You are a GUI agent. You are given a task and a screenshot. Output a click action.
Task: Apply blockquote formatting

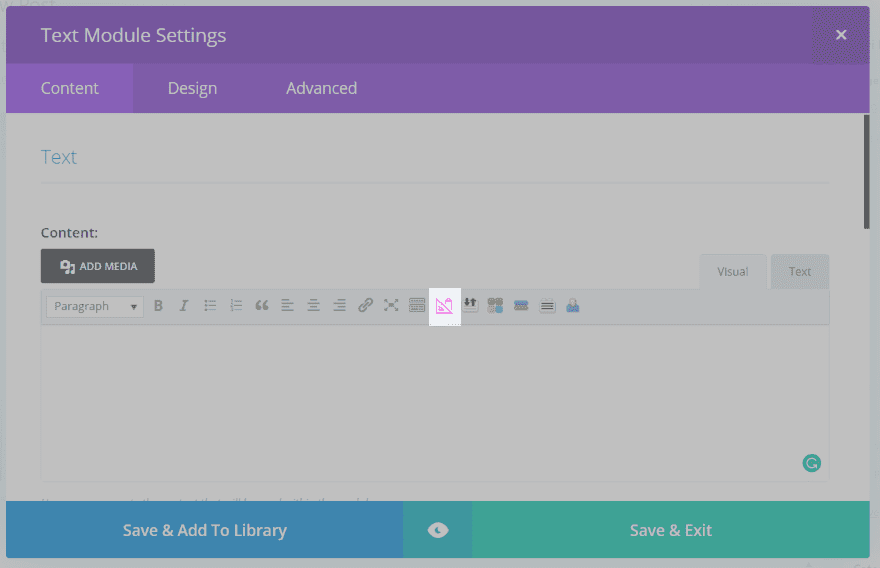point(262,306)
